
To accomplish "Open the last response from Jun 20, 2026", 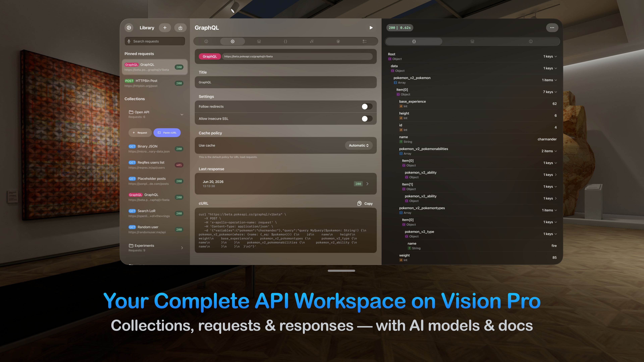I will click(x=285, y=184).
